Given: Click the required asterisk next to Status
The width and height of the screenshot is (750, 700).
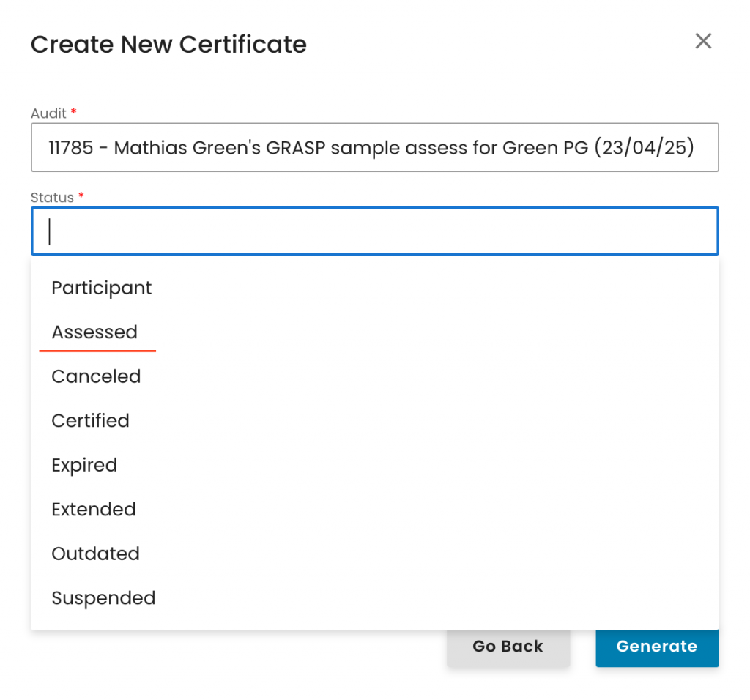Looking at the screenshot, I should coord(81,197).
